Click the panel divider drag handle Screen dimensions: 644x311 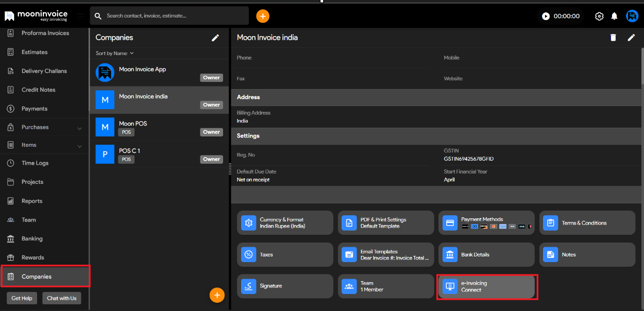[x=230, y=169]
